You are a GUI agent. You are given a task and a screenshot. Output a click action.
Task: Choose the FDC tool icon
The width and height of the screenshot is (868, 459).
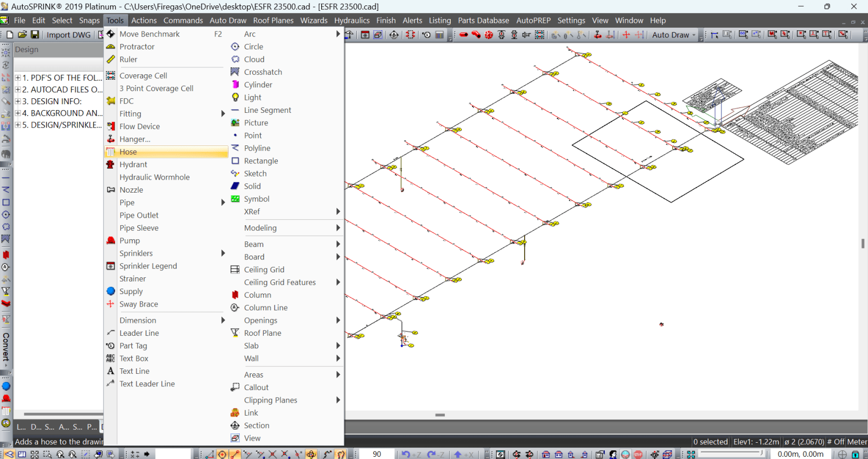(x=111, y=101)
